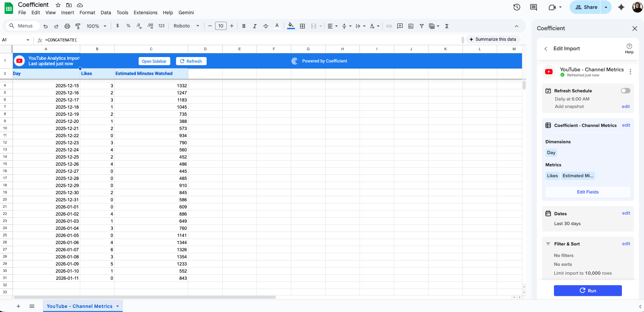Click the Undo icon in the toolbar
Viewport: 644px width, 312px height.
(45, 26)
